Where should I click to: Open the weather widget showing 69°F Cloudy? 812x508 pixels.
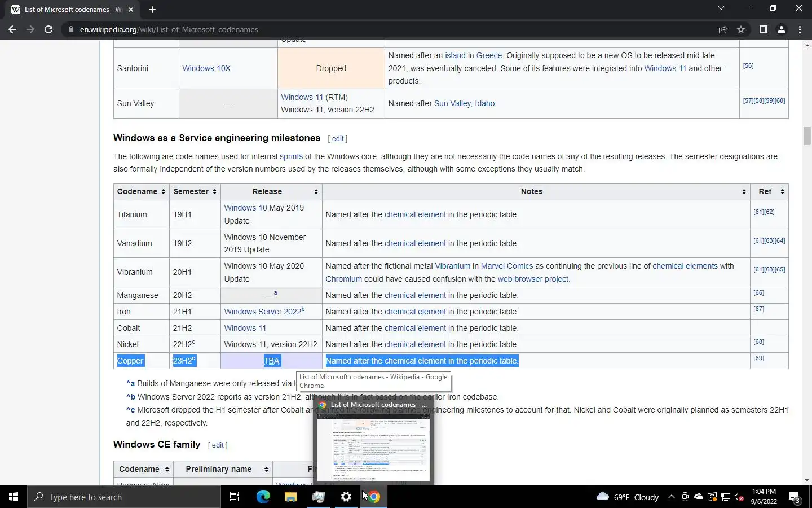pos(628,497)
